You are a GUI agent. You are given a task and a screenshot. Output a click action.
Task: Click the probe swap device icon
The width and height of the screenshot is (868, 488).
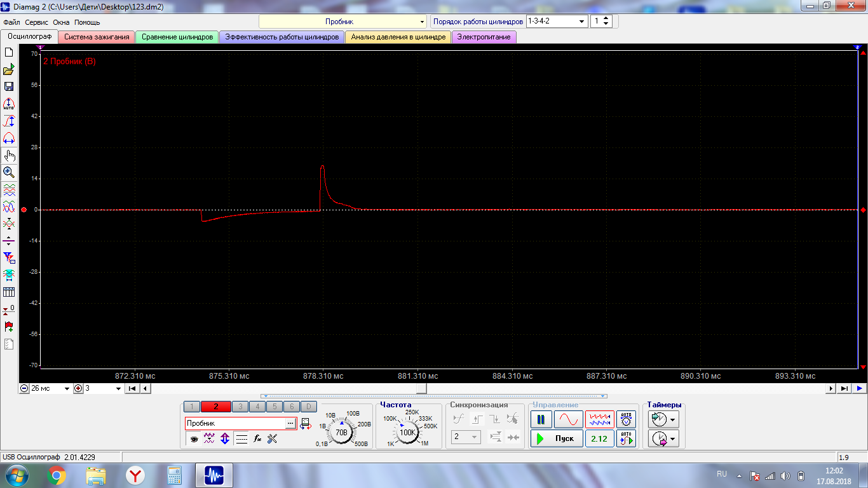click(305, 424)
